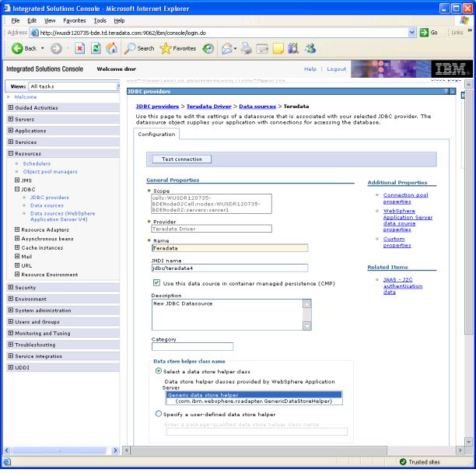Open the Tools menu
The width and height of the screenshot is (476, 473).
(100, 21)
